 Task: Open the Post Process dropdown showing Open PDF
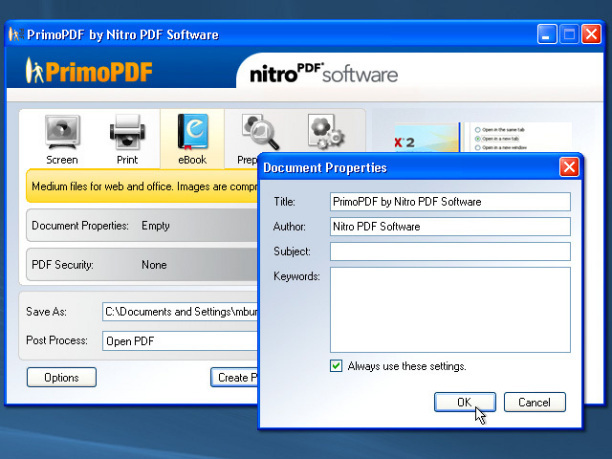point(180,341)
